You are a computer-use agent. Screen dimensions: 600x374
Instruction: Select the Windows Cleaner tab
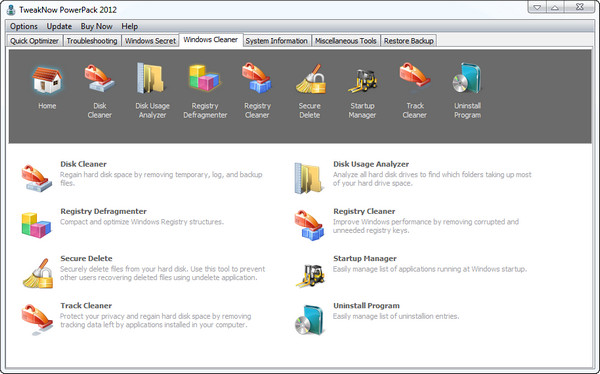[x=210, y=40]
